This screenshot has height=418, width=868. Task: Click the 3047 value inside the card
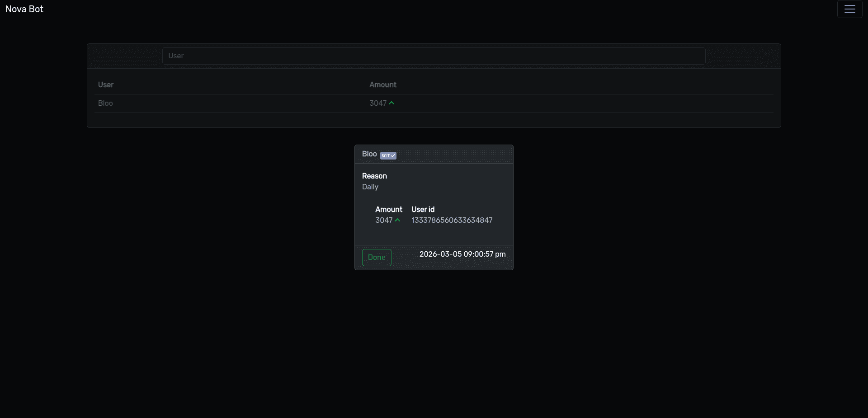coord(383,221)
